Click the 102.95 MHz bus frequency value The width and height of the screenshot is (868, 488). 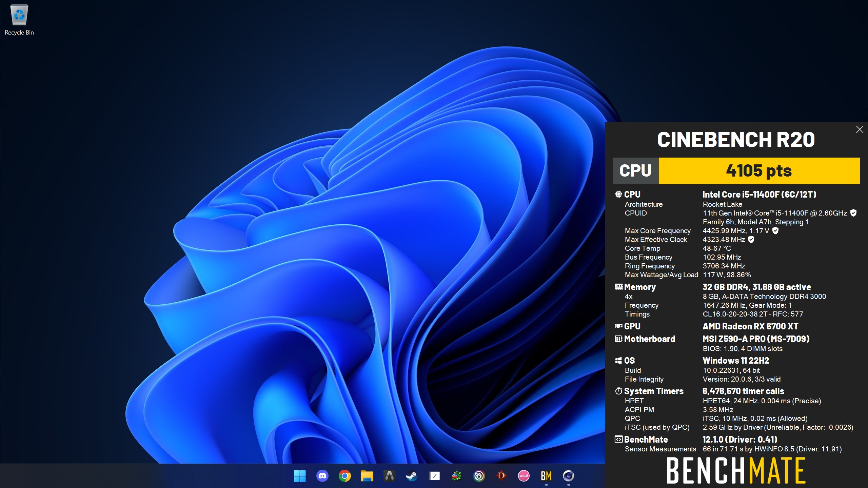click(722, 257)
